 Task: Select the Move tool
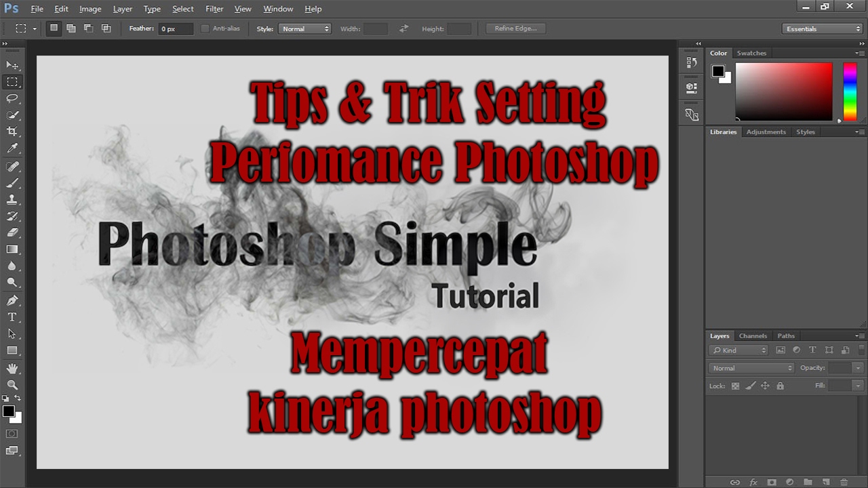point(12,65)
